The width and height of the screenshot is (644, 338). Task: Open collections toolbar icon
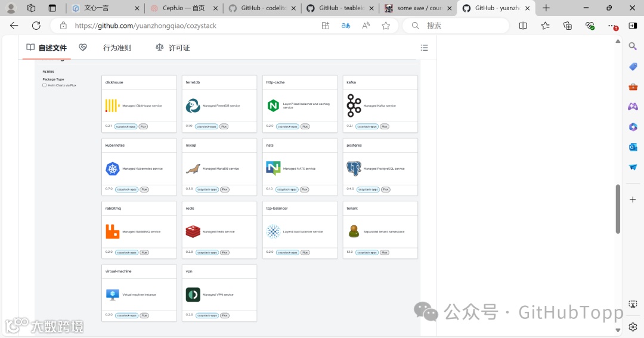tap(567, 26)
